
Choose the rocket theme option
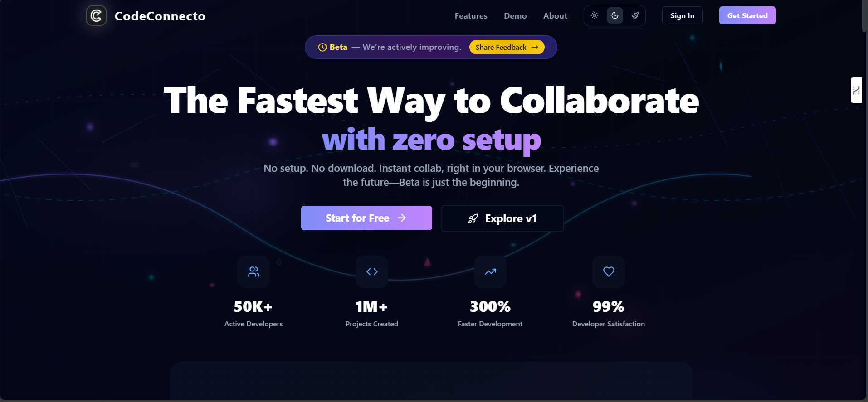[635, 15]
